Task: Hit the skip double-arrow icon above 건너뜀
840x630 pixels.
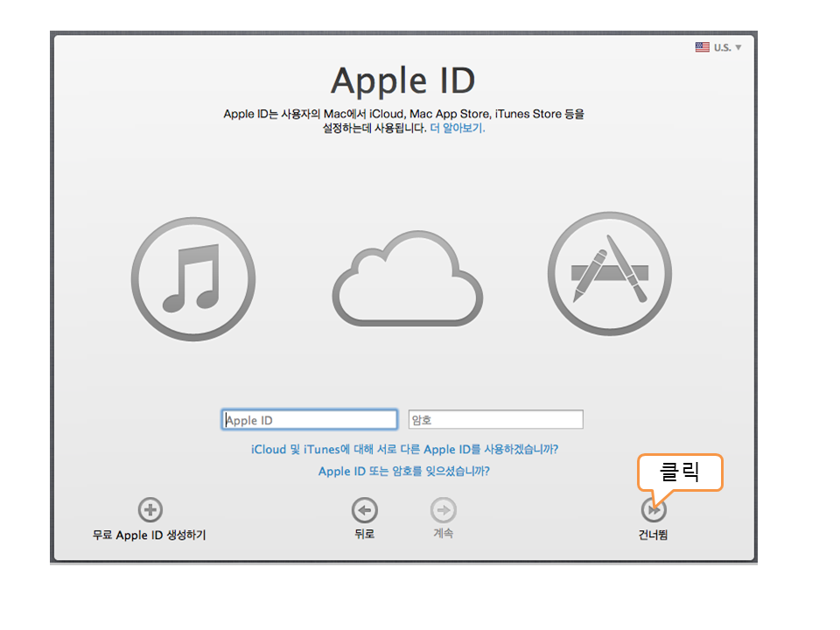Action: (x=653, y=509)
